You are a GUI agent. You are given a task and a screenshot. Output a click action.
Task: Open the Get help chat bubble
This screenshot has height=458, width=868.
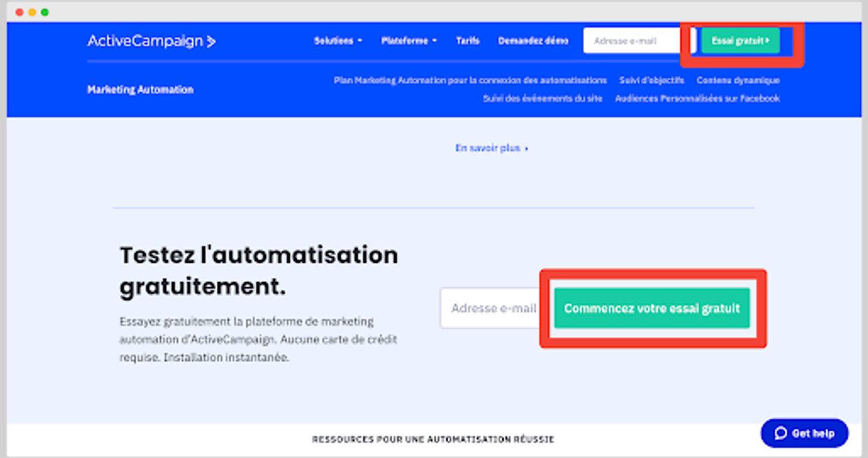tap(805, 433)
